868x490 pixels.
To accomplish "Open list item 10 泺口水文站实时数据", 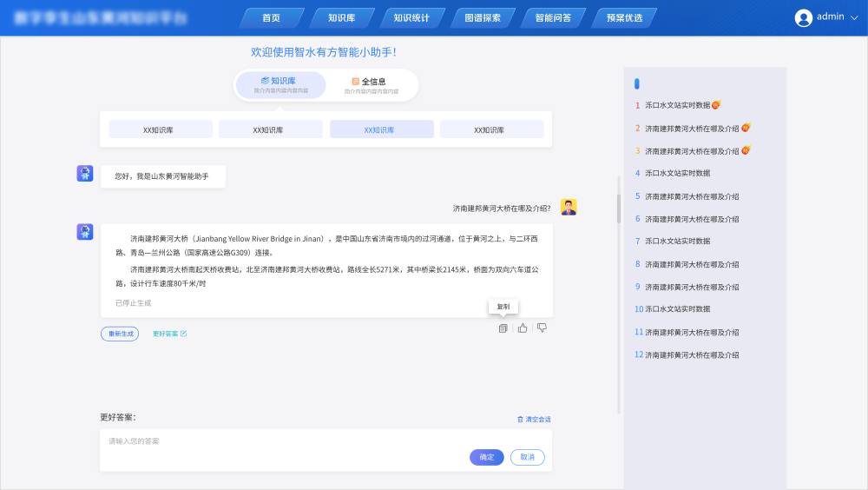I will 677,309.
